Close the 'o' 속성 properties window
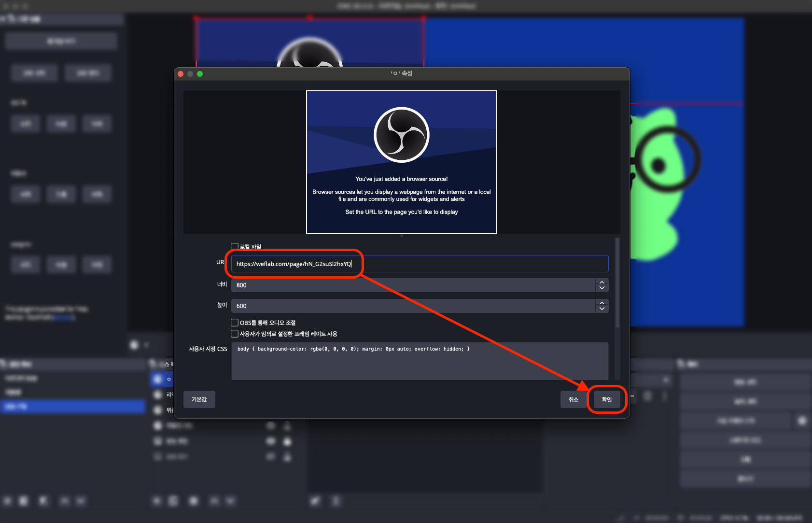 pos(181,74)
